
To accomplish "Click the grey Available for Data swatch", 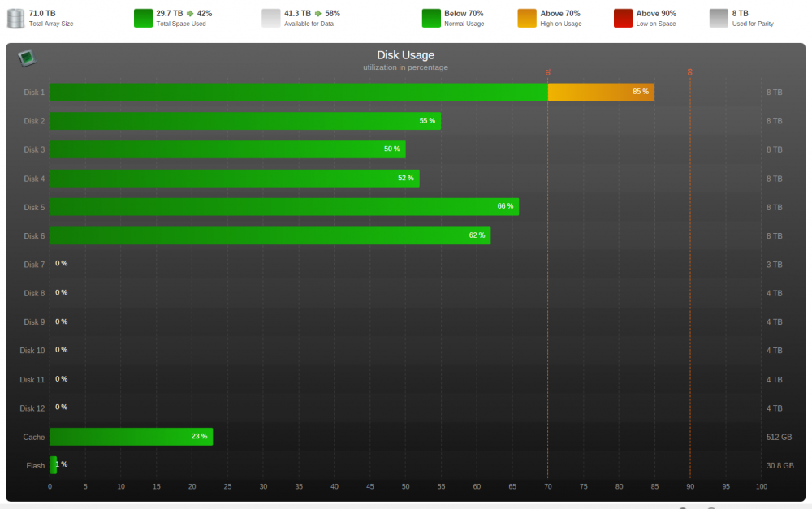I will tap(271, 18).
